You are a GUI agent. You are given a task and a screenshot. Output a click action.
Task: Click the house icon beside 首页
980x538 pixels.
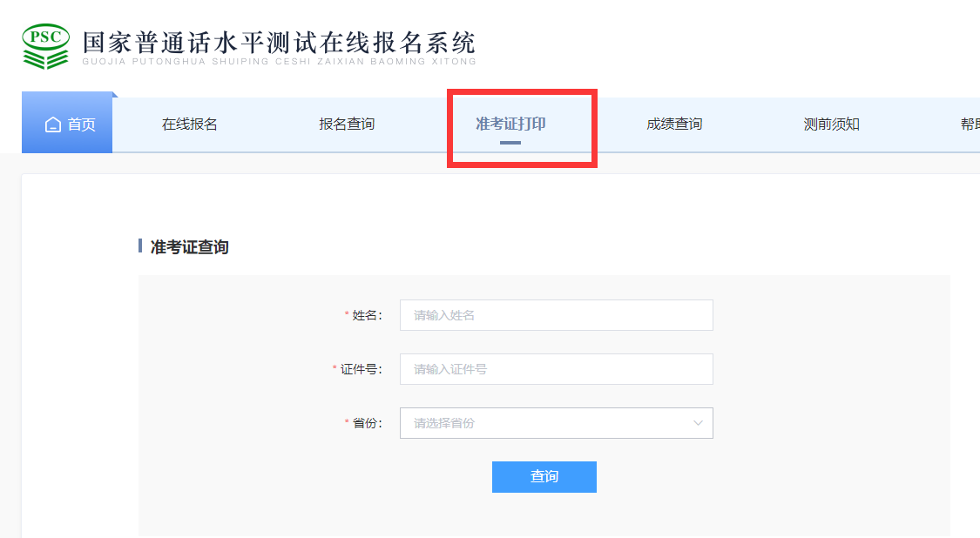click(53, 124)
